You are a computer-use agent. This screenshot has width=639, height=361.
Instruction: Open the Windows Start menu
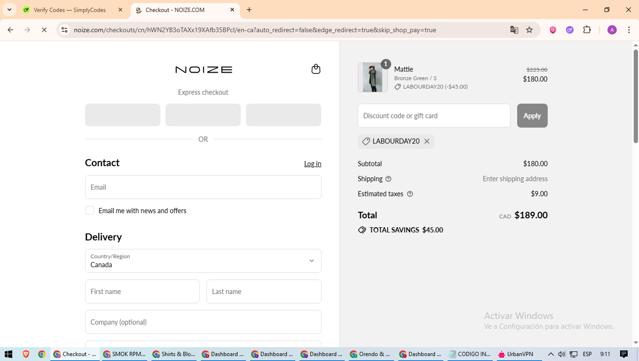(8, 354)
